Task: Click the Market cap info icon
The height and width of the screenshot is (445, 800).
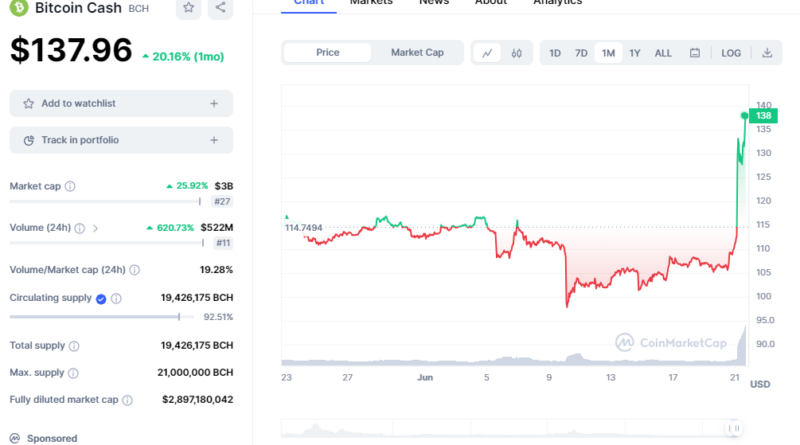Action: click(70, 186)
